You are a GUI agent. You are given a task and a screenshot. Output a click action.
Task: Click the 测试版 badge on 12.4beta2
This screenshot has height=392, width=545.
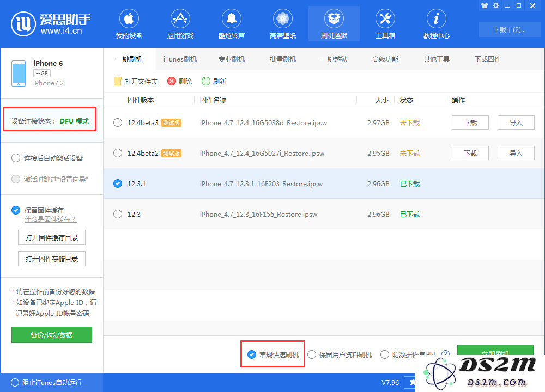coord(171,153)
